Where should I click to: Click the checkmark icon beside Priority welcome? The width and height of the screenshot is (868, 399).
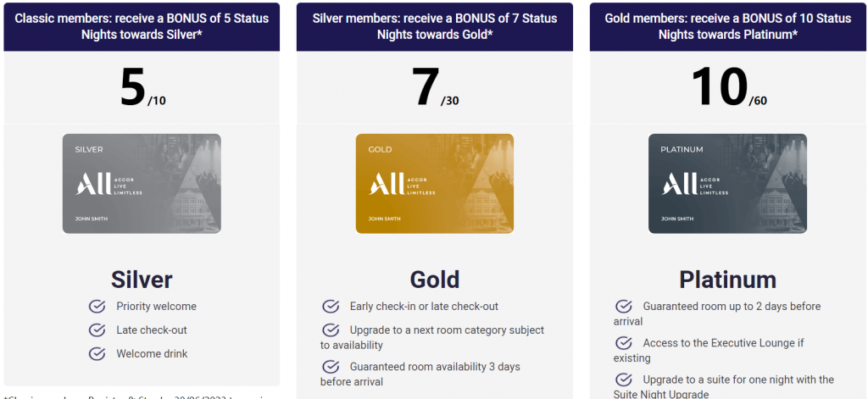[x=97, y=306]
